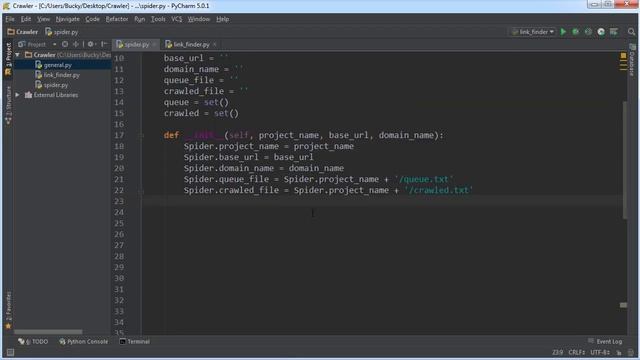Place cursor on empty line 23
This screenshot has height=360, width=640.
click(382, 201)
